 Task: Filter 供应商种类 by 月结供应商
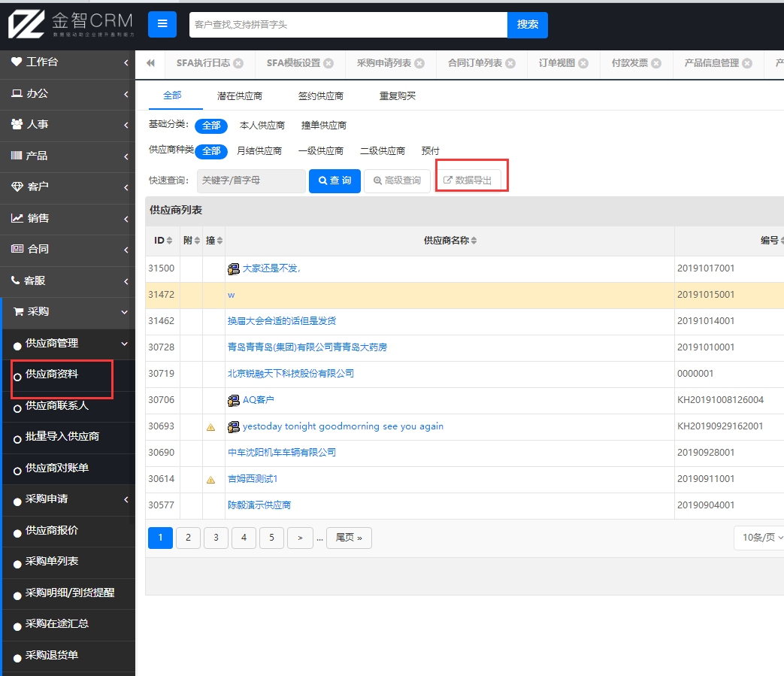pyautogui.click(x=259, y=151)
